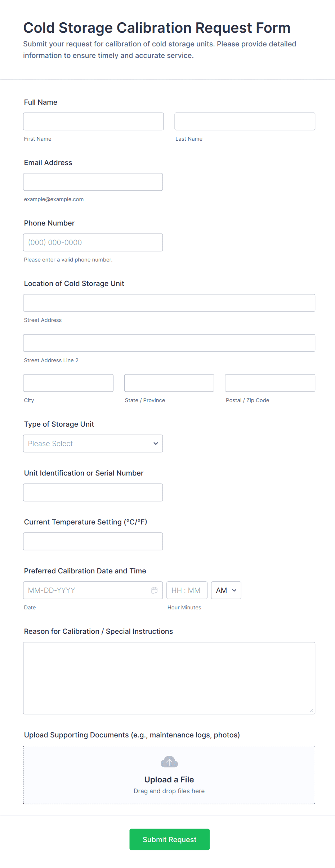Click the Street Address Line 2 field
The width and height of the screenshot is (335, 868).
click(x=169, y=343)
